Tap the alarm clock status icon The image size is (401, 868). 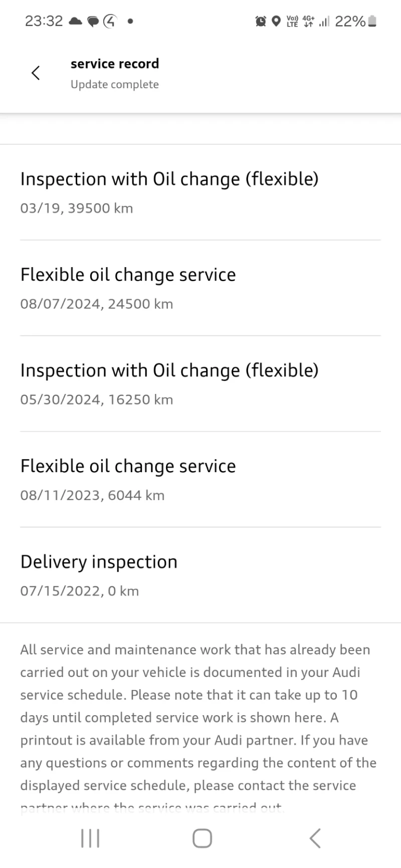(x=261, y=21)
